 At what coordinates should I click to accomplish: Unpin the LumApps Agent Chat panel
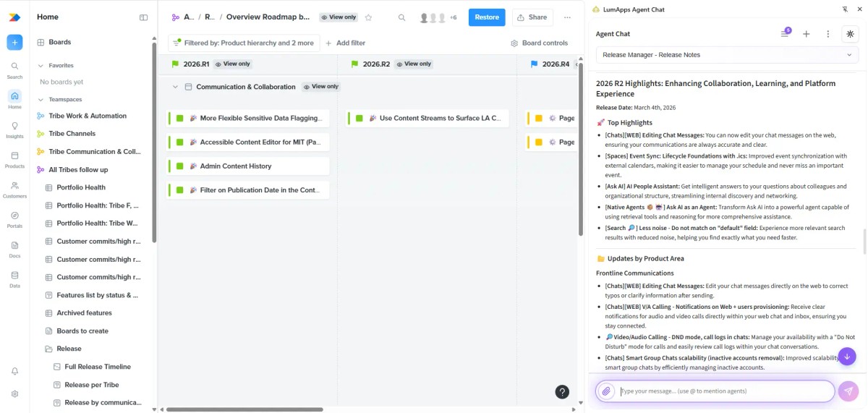(x=845, y=9)
